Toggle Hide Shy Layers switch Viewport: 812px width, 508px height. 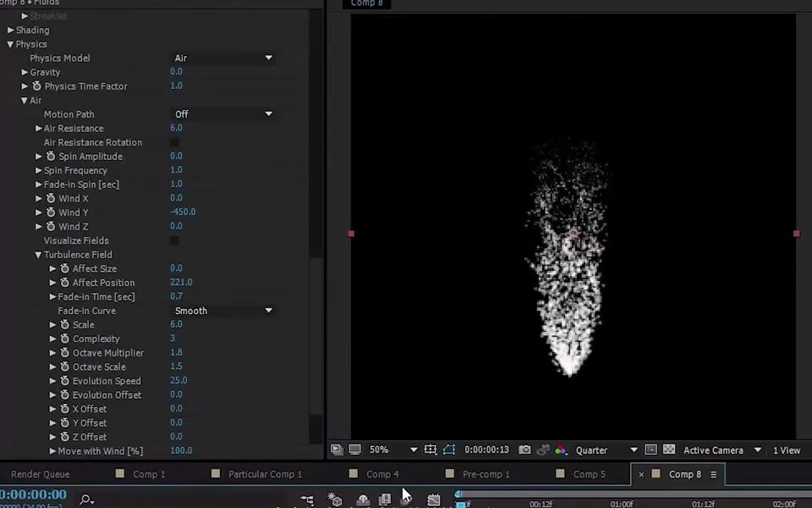pyautogui.click(x=362, y=500)
